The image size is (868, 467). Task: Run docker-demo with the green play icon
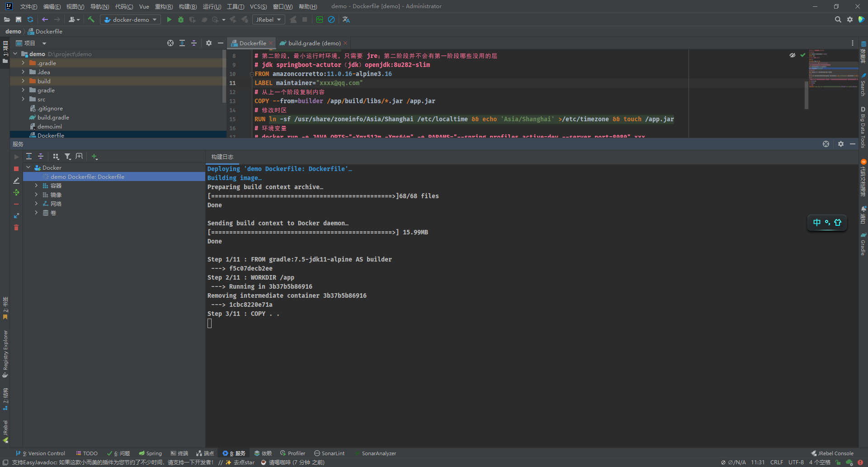169,19
